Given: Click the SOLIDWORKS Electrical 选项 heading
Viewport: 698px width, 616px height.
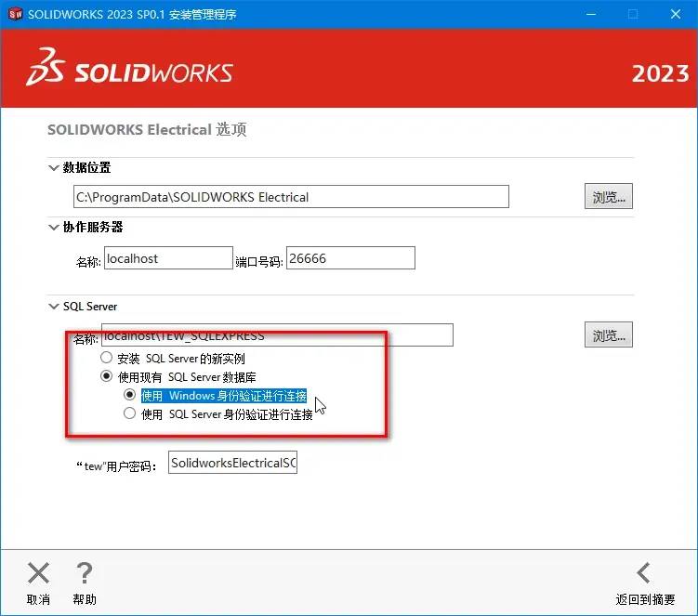Looking at the screenshot, I should click(x=147, y=129).
